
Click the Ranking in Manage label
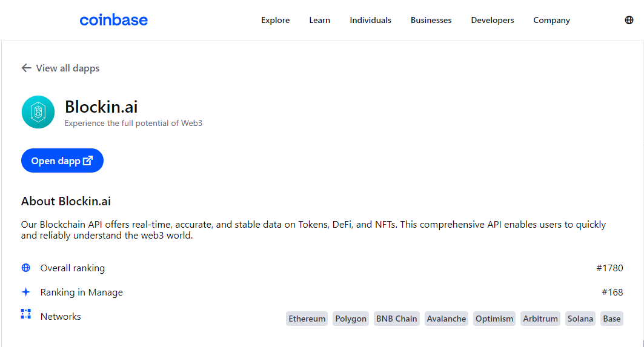pos(81,292)
